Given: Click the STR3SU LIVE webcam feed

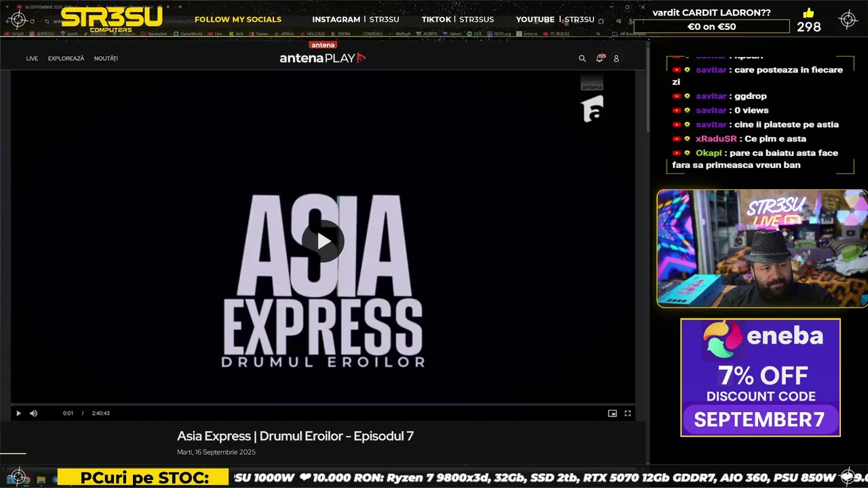Looking at the screenshot, I should (762, 248).
